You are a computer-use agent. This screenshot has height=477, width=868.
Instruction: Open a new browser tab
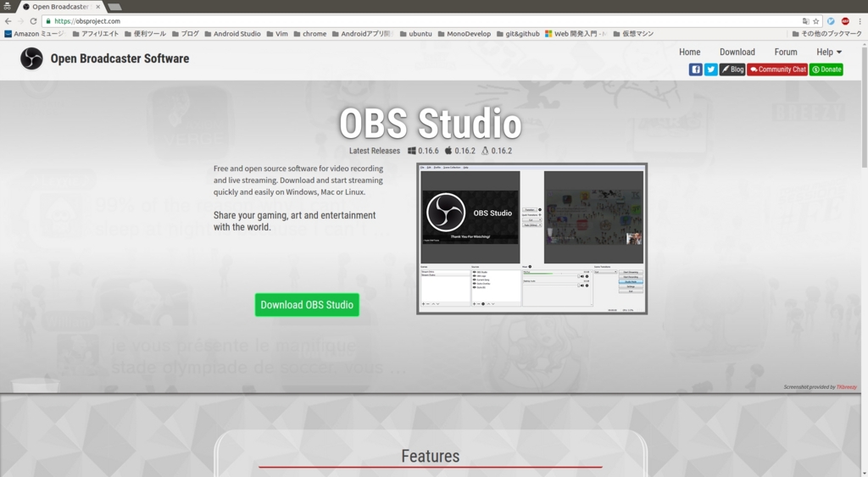pyautogui.click(x=114, y=7)
